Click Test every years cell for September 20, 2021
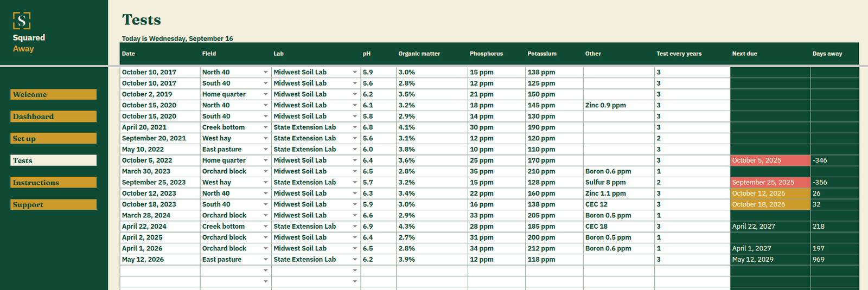This screenshot has height=290, width=868. (692, 138)
